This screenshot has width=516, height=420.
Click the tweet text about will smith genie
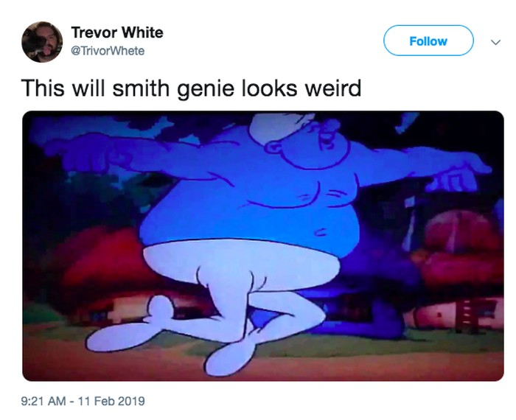click(x=191, y=88)
